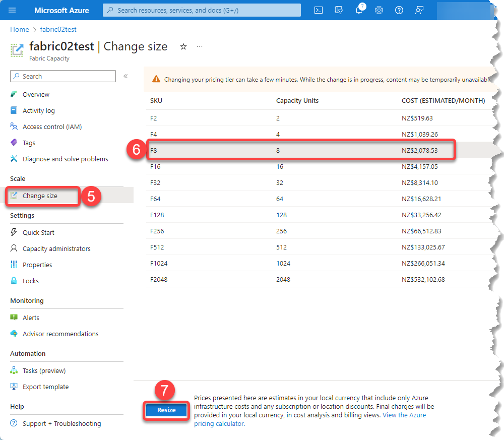Image resolution: width=504 pixels, height=440 pixels.
Task: Focus the sidebar Search field
Action: 63,76
